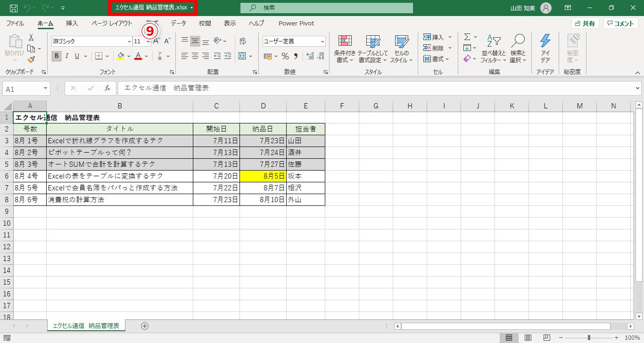Viewport: 644px width, 343px height.
Task: Toggle Bold formatting
Action: coord(57,56)
